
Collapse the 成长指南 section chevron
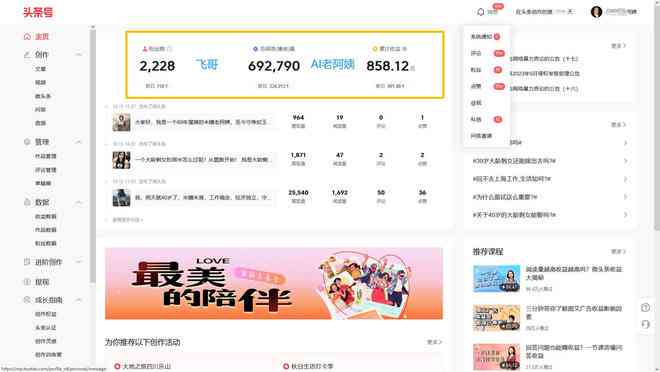(79, 300)
